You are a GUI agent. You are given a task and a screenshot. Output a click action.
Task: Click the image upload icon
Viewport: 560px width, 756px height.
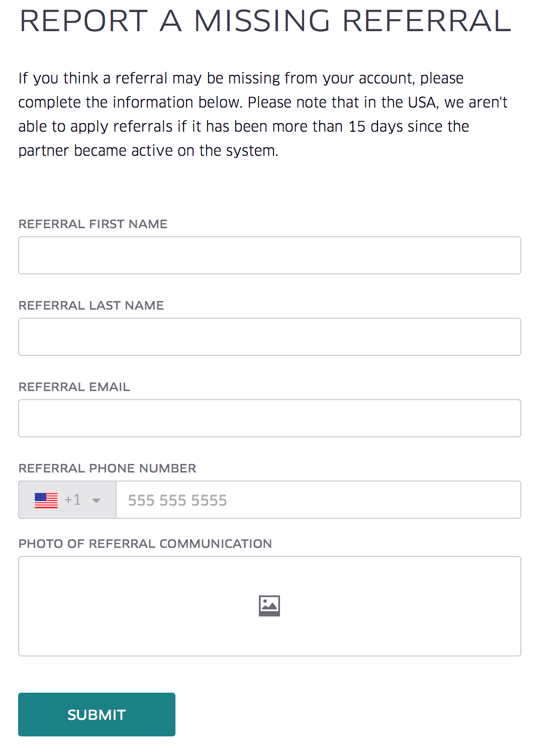269,606
